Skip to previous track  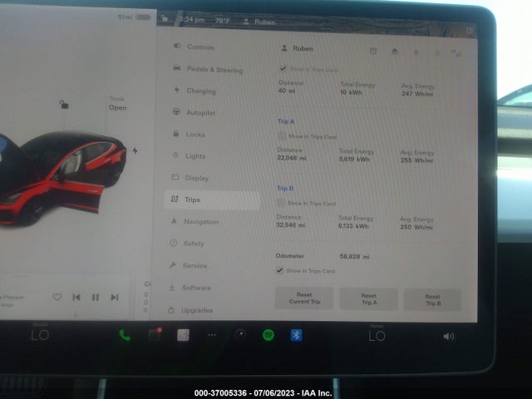(76, 298)
